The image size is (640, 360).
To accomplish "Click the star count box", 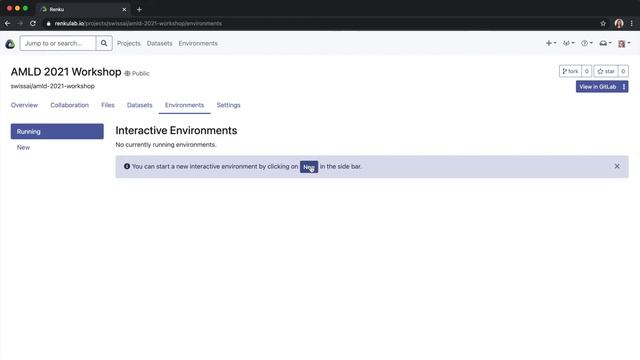I will pyautogui.click(x=623, y=71).
